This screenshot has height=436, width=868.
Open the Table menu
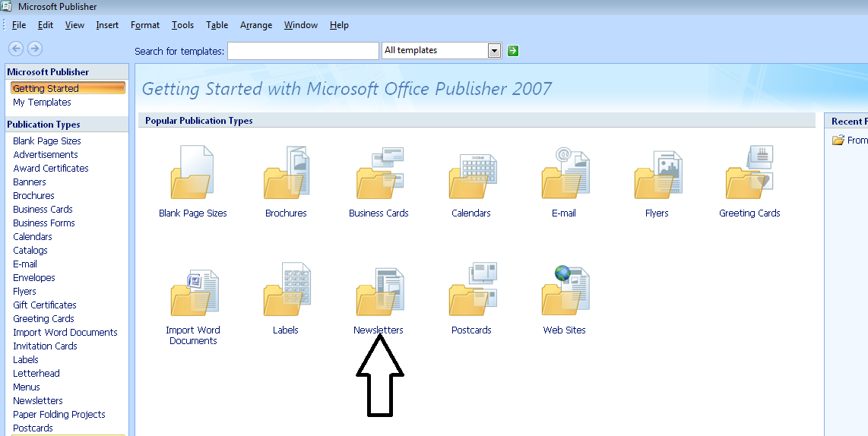217,25
